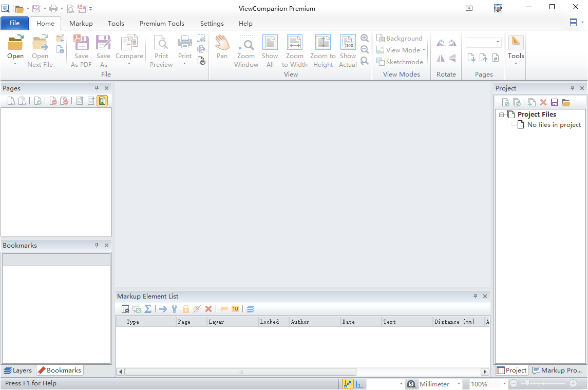Click the zoom slider plus button
The image size is (588, 390).
(573, 383)
